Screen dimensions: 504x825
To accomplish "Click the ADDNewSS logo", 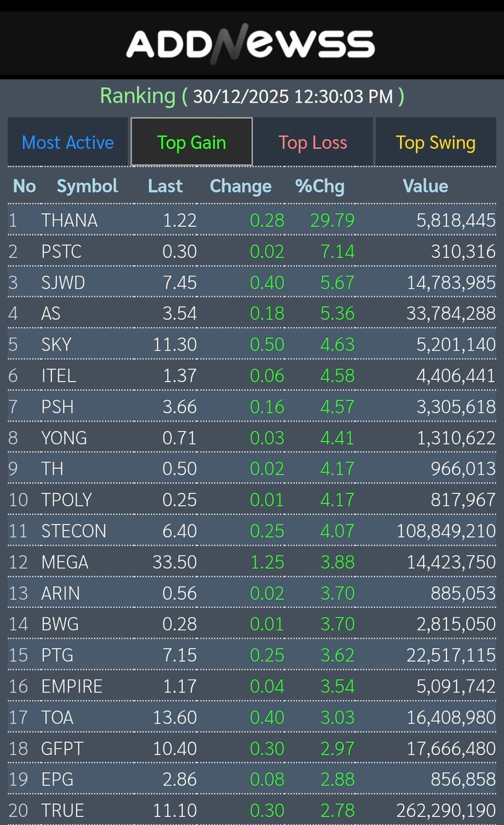I will 250,45.
